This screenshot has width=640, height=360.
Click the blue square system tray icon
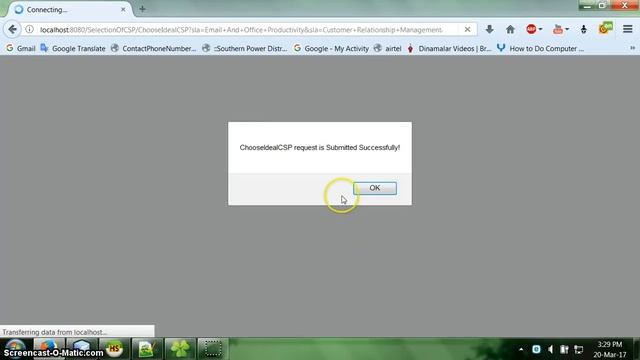click(536, 349)
